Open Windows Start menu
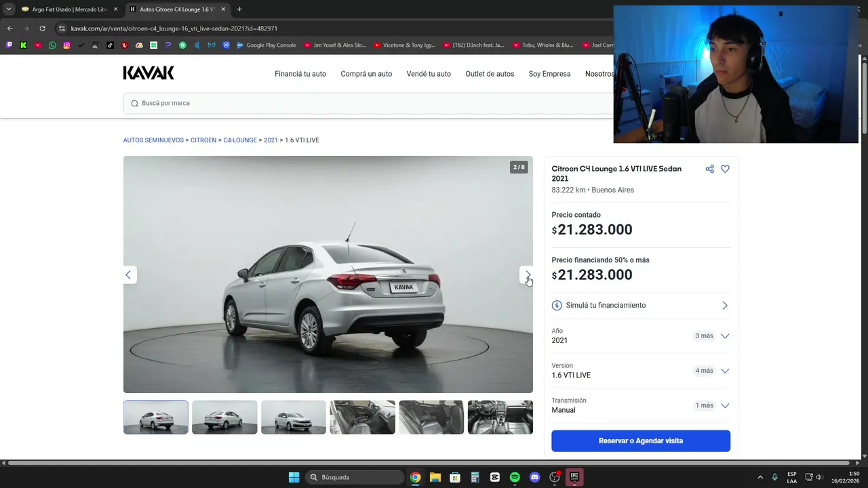This screenshot has height=488, width=868. (x=294, y=477)
